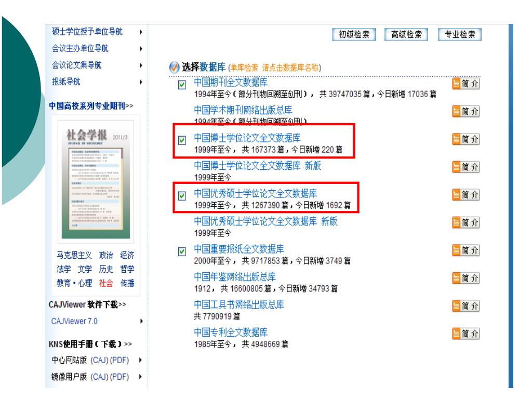
Task: Select 政治 subject link
Action: 106,255
